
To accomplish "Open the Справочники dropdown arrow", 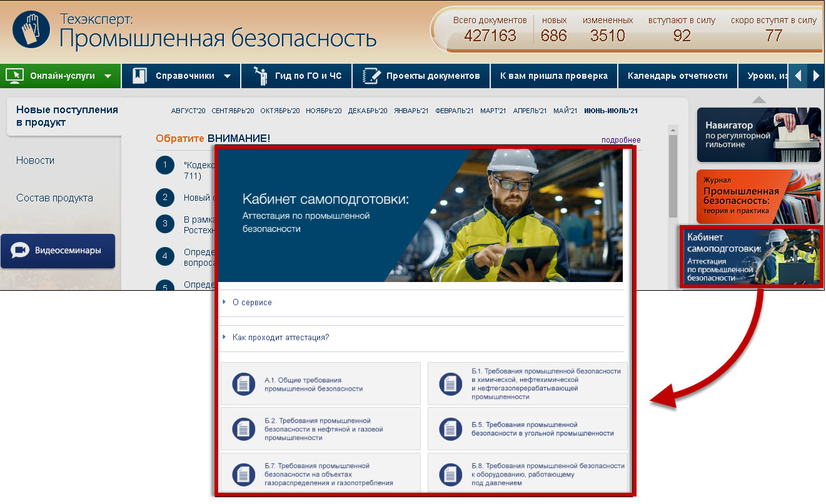I will (x=227, y=76).
